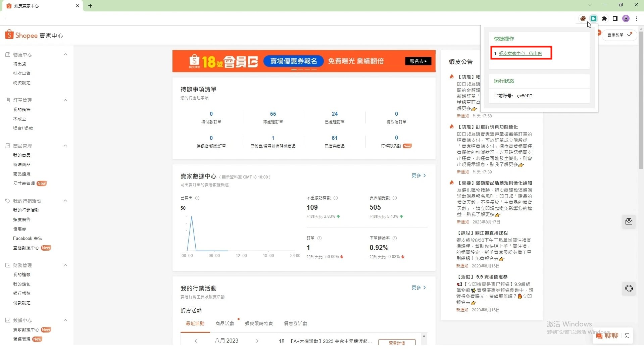Collapse the 我的行銷活動 sidebar section
This screenshot has height=358, width=644.
[x=65, y=201]
